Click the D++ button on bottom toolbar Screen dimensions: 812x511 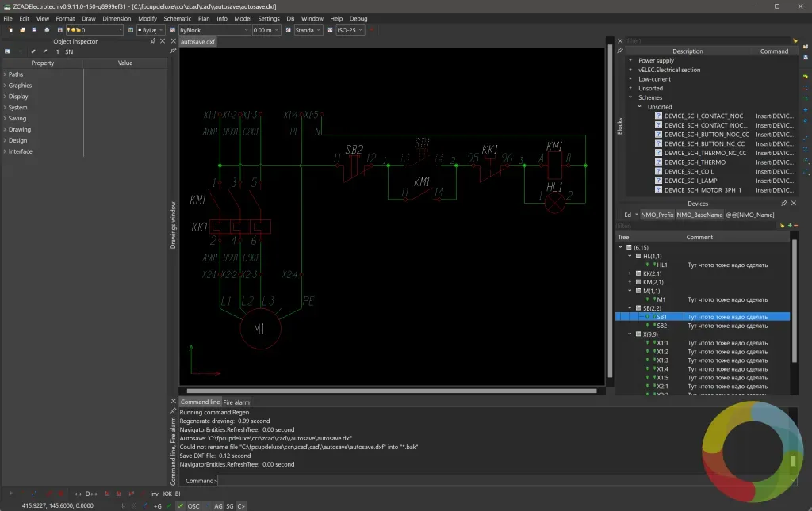click(x=91, y=494)
